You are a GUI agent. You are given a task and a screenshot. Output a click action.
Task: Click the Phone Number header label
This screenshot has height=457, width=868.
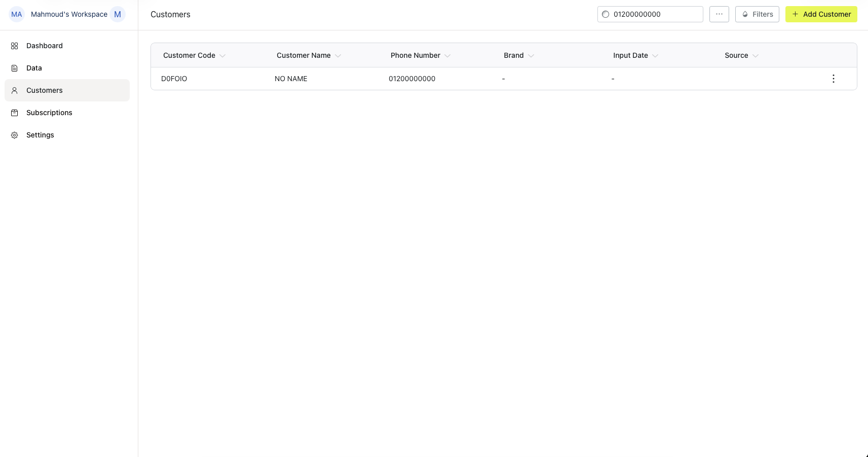416,55
